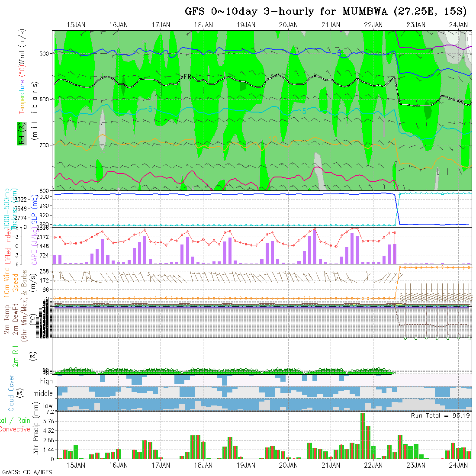Select the 18JAN label on top axis
This screenshot has height=476, width=476.
click(x=203, y=25)
